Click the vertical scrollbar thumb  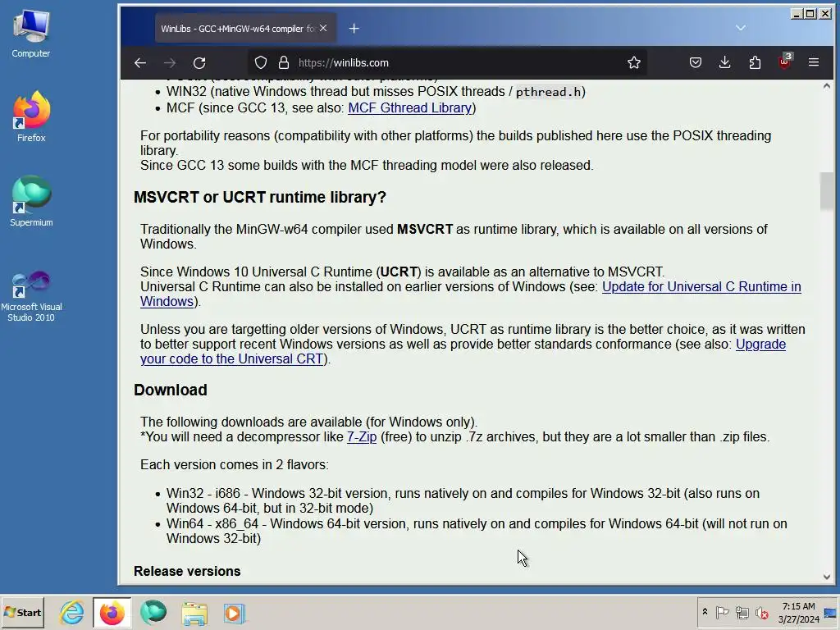[x=827, y=190]
